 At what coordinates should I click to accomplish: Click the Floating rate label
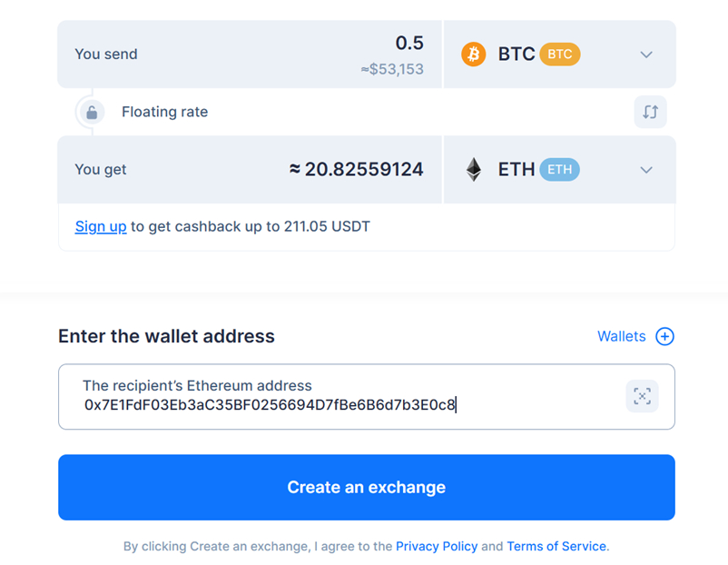(165, 112)
